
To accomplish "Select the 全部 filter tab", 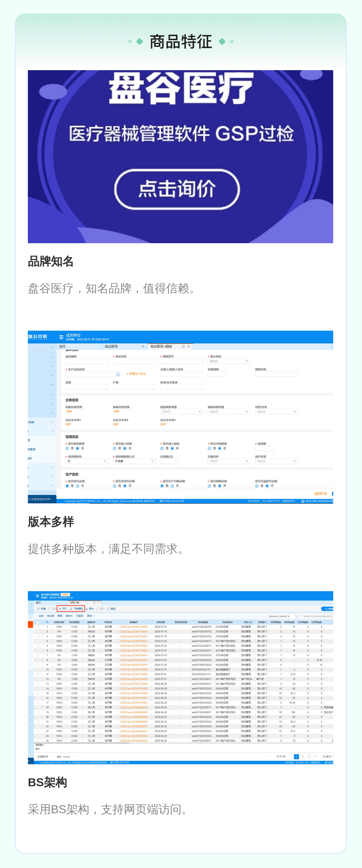I will click(41, 616).
